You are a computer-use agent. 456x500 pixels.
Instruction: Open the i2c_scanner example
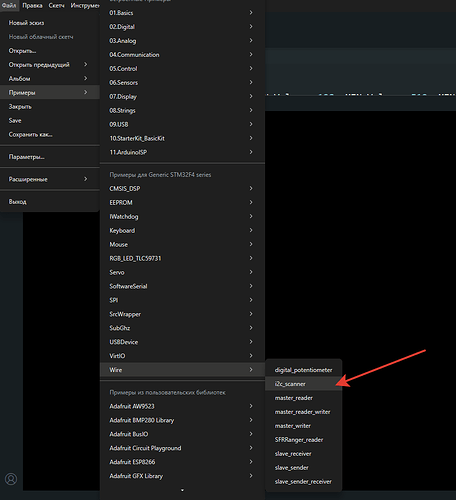[x=304, y=384]
